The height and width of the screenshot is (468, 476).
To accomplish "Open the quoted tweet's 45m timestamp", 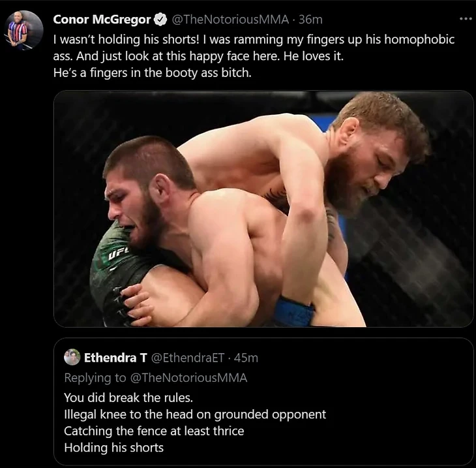I will pyautogui.click(x=246, y=358).
